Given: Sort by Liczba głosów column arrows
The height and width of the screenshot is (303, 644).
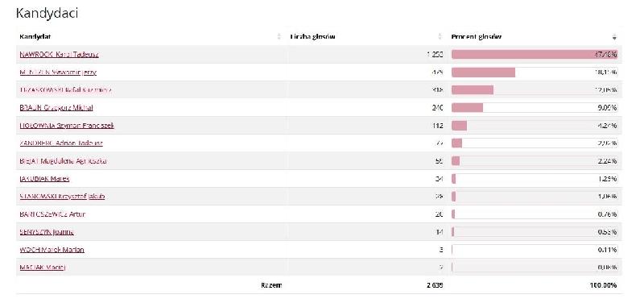Looking at the screenshot, I should point(440,36).
